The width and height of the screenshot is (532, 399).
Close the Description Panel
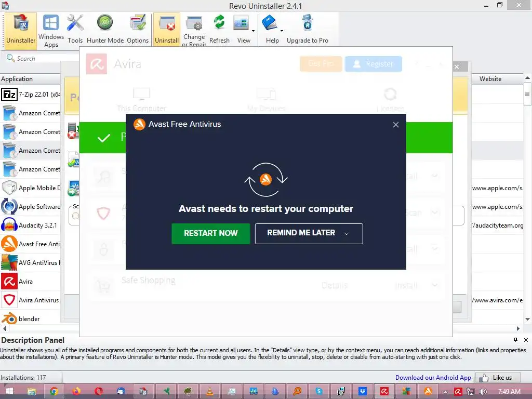click(x=526, y=340)
